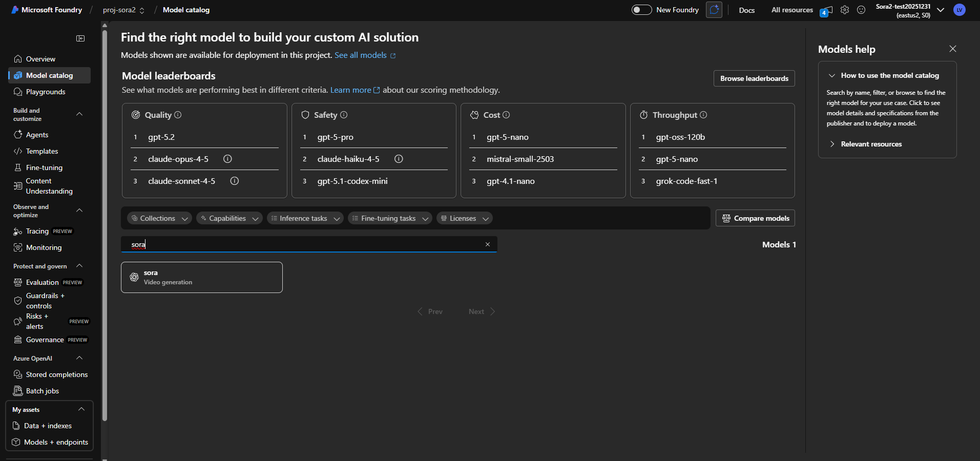Toggle the New Foundry switch

point(641,10)
